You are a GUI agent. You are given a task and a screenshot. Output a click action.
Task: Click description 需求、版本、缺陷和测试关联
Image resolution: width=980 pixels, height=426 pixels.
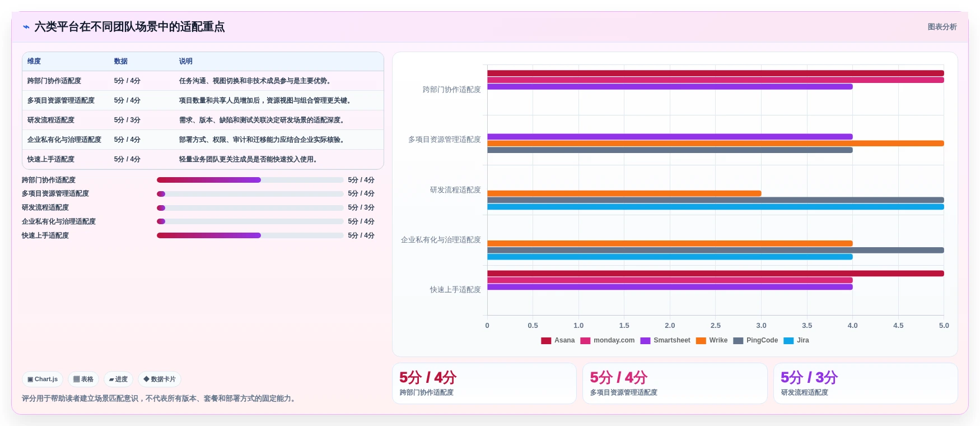pyautogui.click(x=262, y=120)
